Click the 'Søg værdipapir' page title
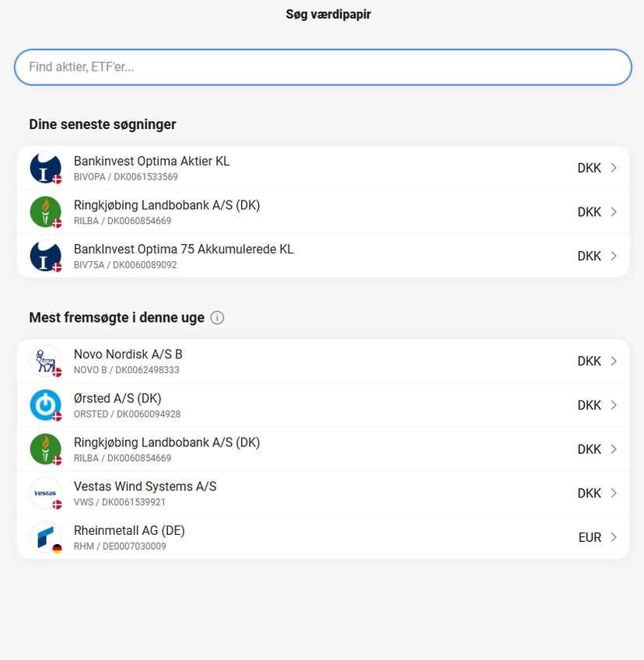 328,14
